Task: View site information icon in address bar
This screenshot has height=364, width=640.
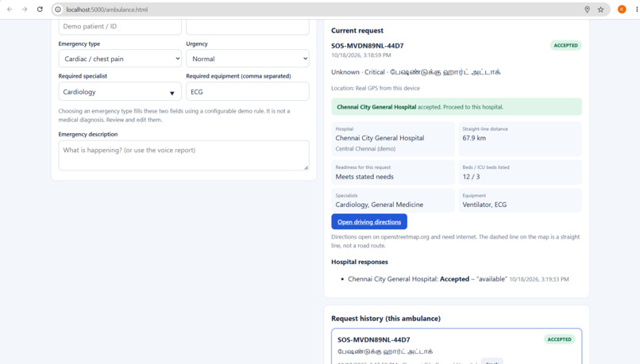Action: pos(58,10)
